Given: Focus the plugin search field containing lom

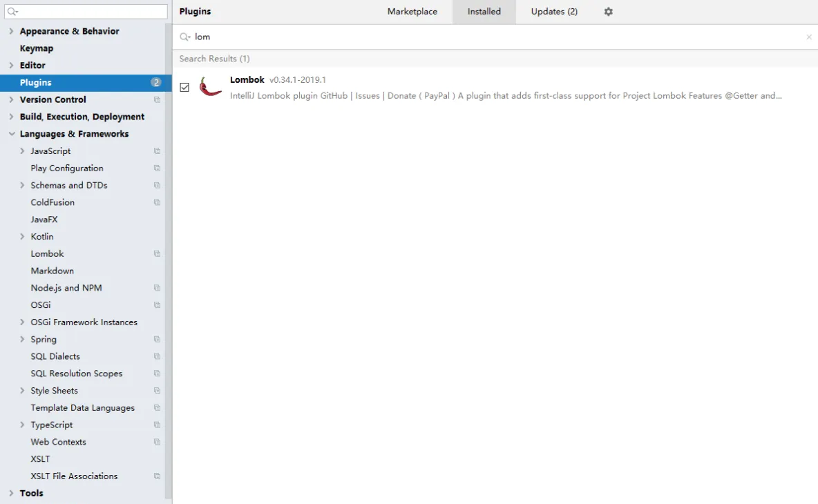Looking at the screenshot, I should [x=495, y=37].
